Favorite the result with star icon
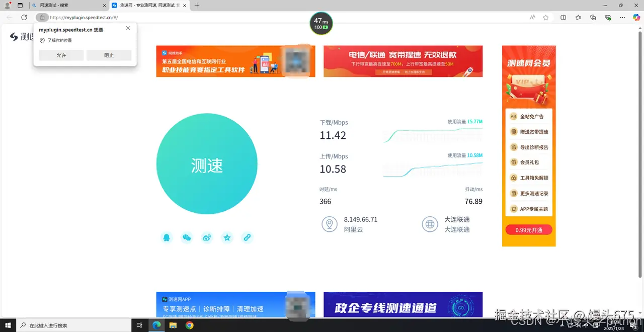 [227, 237]
